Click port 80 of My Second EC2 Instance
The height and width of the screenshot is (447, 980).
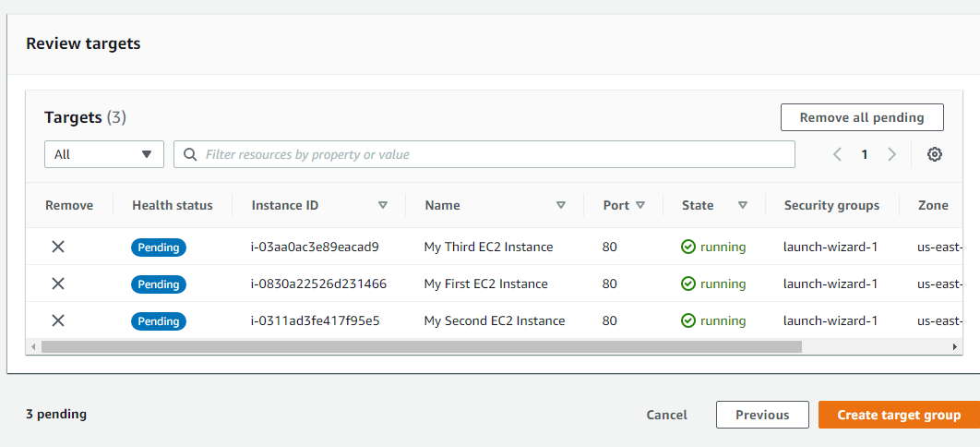609,320
